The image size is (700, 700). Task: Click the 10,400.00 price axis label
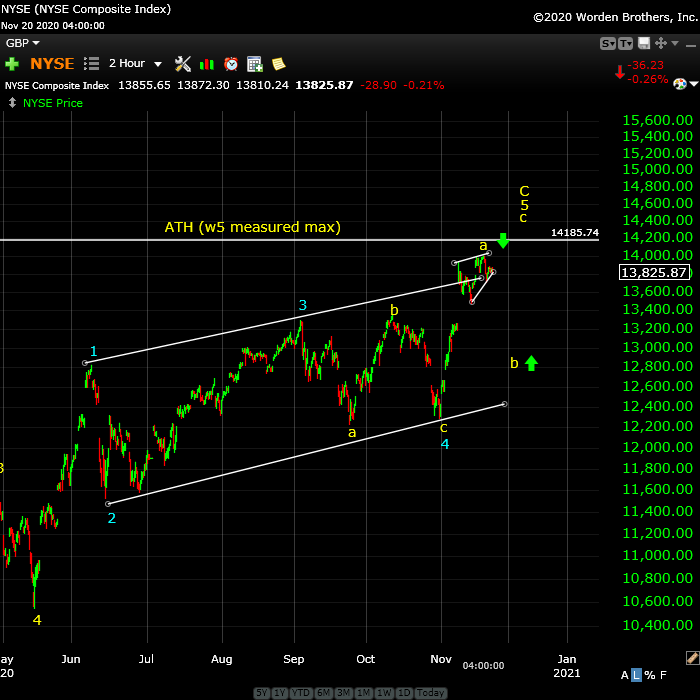click(658, 625)
